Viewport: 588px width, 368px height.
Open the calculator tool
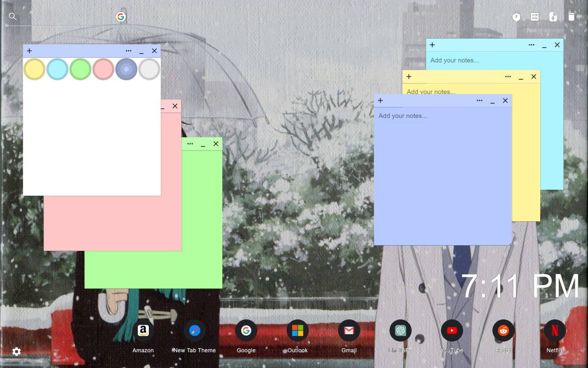click(535, 17)
